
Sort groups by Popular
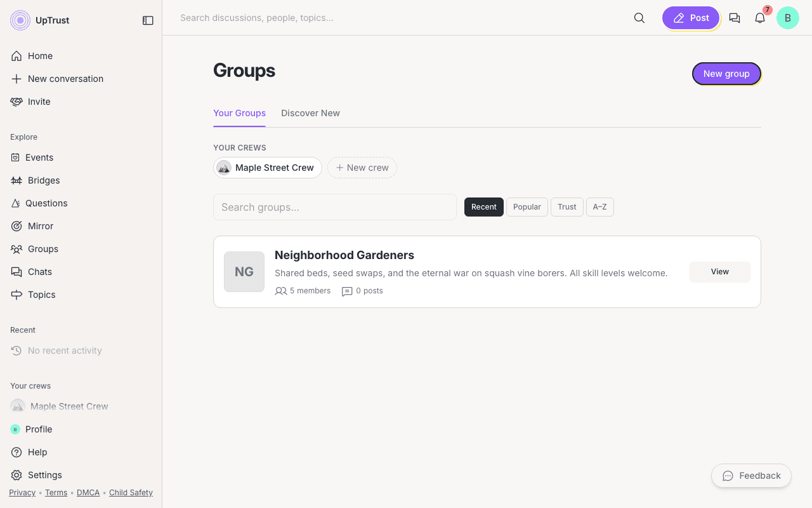point(527,207)
